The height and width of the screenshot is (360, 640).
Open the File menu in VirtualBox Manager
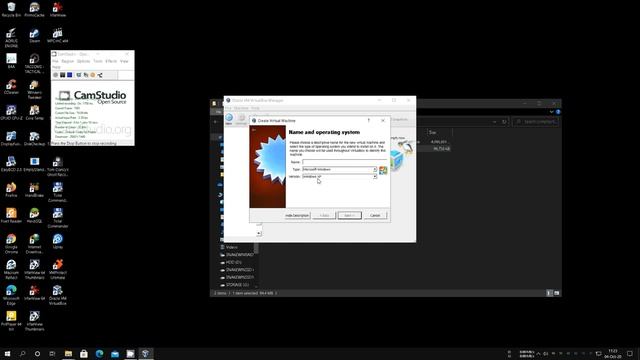click(x=229, y=108)
